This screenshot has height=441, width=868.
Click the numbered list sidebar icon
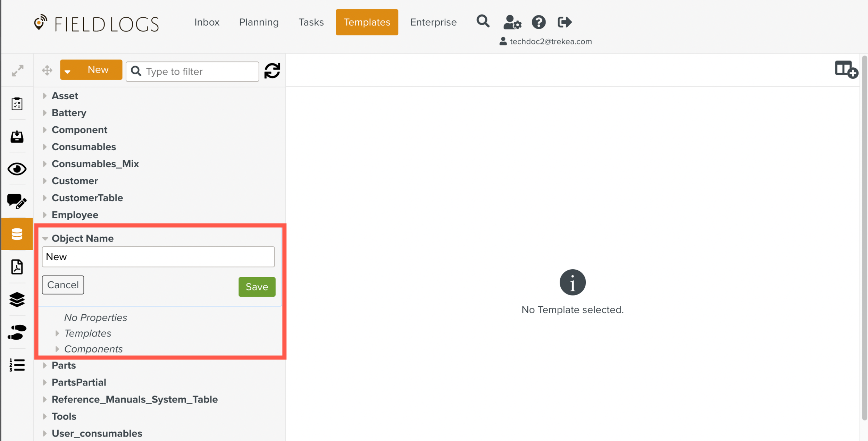point(17,365)
